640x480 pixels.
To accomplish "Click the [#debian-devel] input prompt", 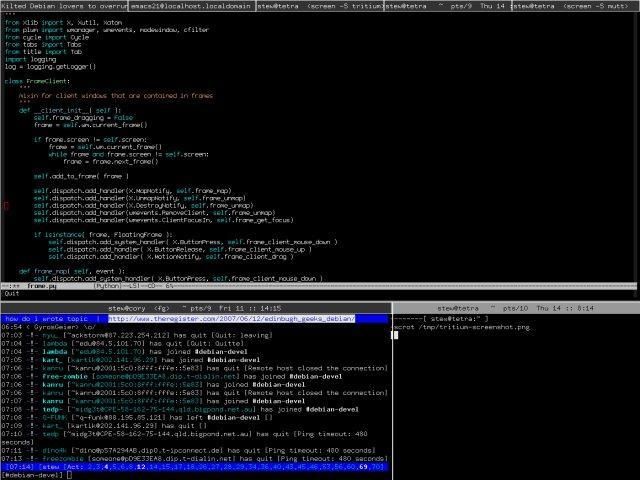I will (x=32, y=475).
